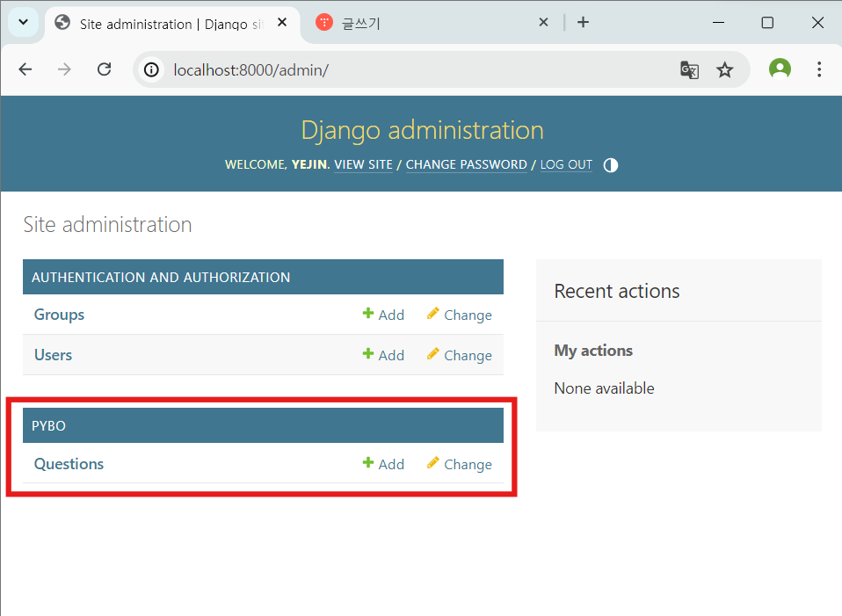Click the Django administration title
Screen dimensions: 842x616
pyautogui.click(x=422, y=131)
